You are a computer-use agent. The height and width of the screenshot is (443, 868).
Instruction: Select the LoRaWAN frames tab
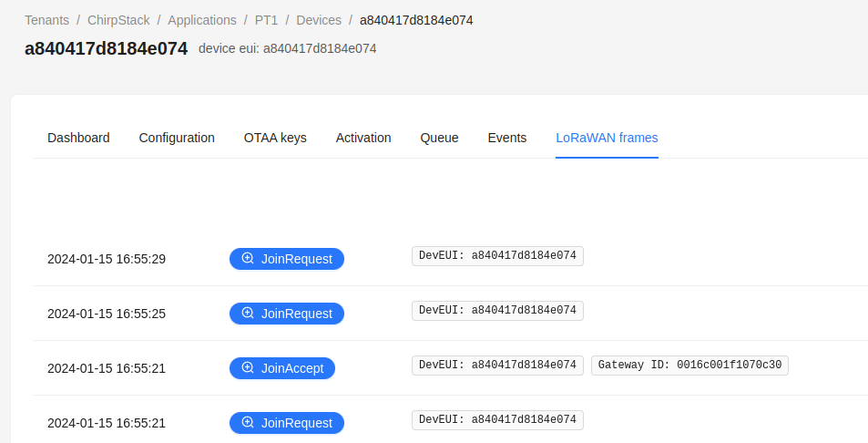click(x=607, y=138)
